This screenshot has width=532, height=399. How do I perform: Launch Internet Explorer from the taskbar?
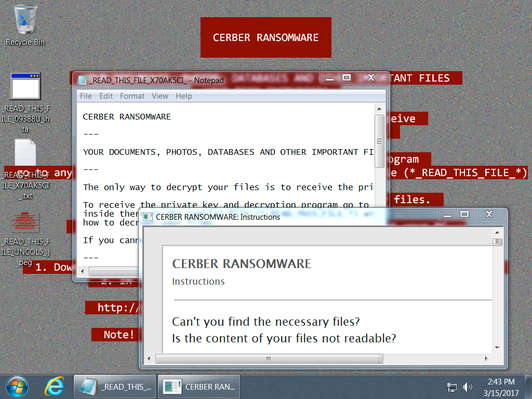(x=54, y=387)
